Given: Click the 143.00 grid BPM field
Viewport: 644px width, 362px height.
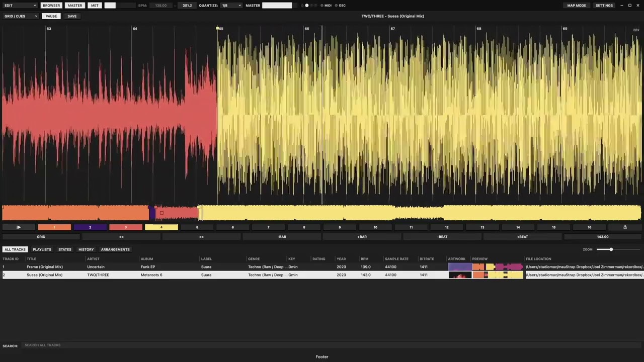Looking at the screenshot, I should coord(603,237).
